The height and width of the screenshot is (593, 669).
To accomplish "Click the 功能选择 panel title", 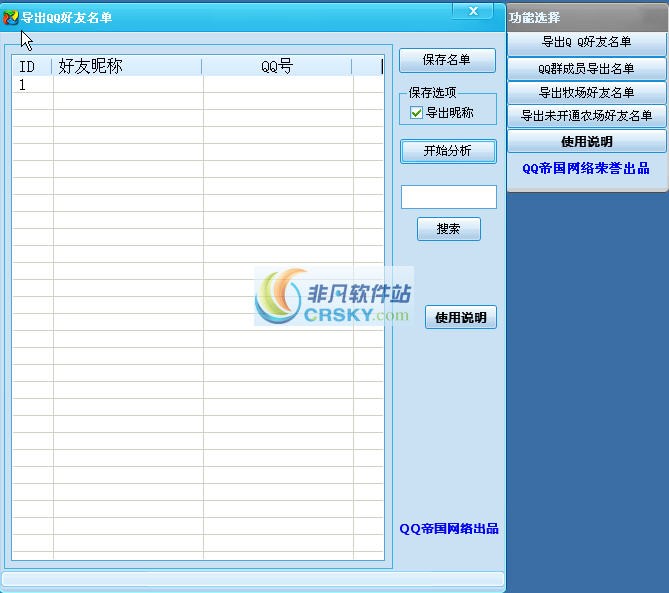I will [534, 17].
